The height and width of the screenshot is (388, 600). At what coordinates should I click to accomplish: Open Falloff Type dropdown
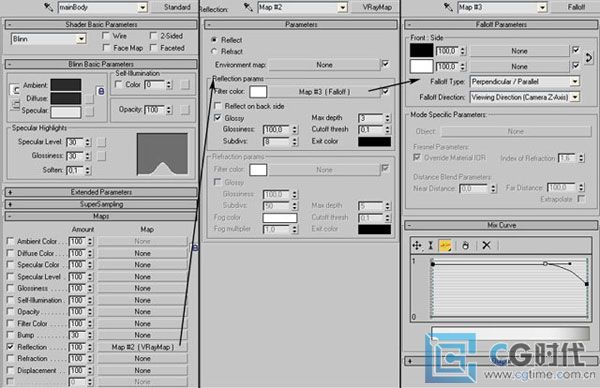tap(575, 81)
